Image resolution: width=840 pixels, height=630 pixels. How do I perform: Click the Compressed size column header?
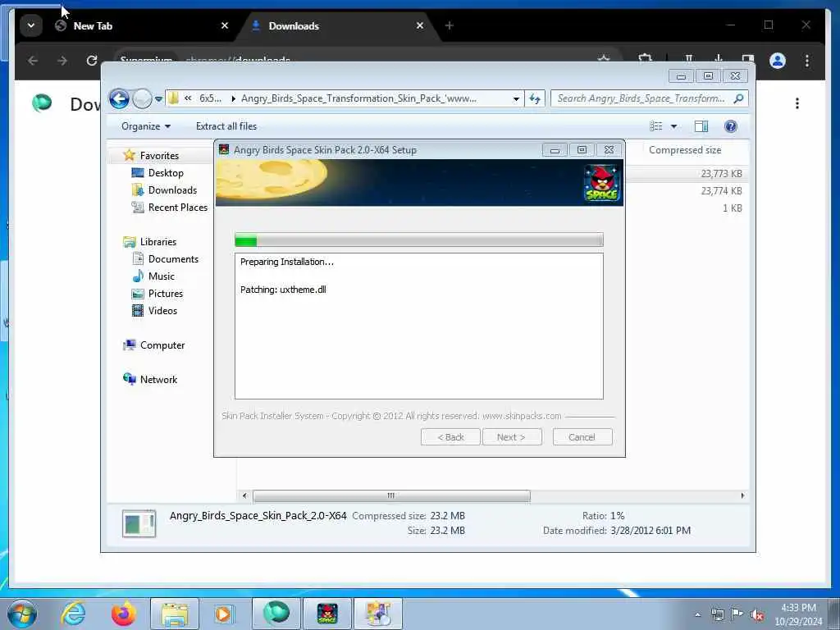pos(685,150)
